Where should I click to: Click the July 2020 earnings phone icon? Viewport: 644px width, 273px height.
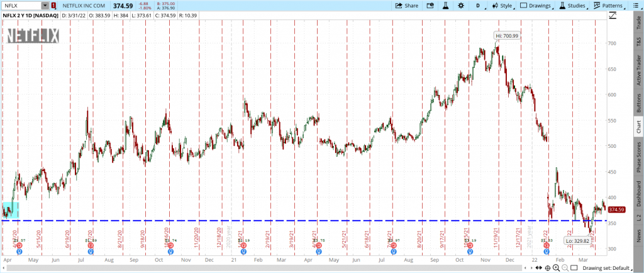(x=91, y=245)
